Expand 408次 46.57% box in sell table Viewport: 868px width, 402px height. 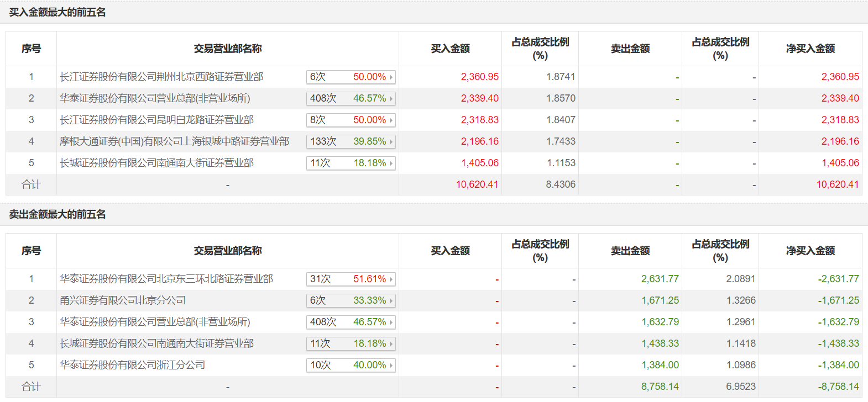pyautogui.click(x=351, y=322)
